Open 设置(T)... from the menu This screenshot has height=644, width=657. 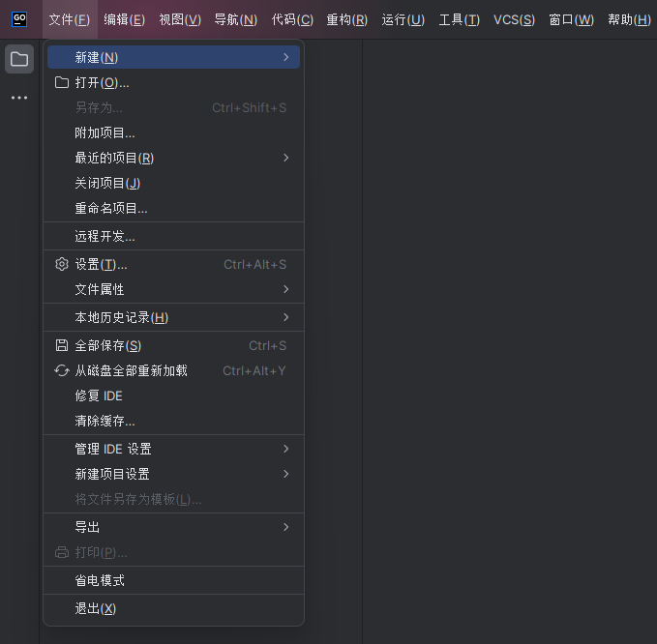click(x=173, y=264)
